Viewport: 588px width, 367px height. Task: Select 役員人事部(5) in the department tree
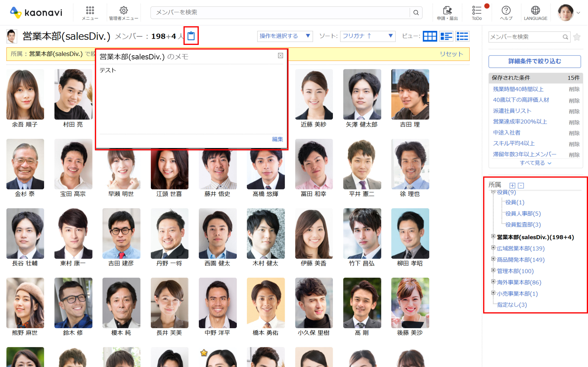click(x=523, y=214)
